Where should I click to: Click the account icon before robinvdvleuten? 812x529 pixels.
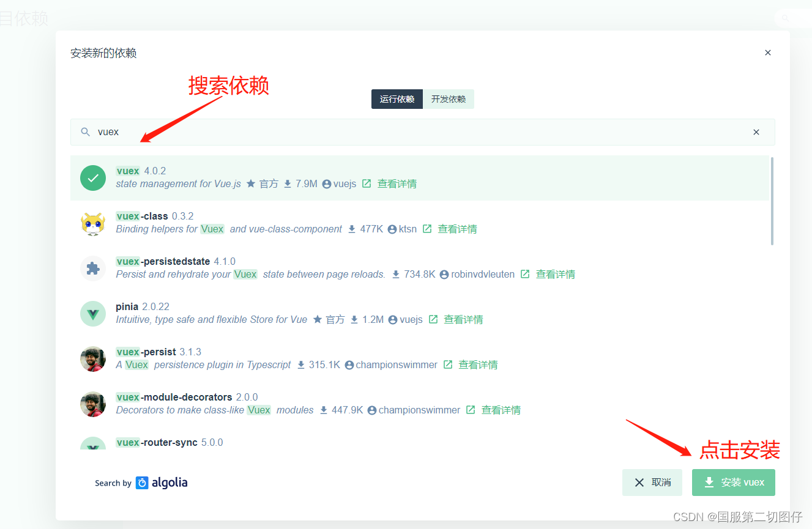click(x=444, y=274)
